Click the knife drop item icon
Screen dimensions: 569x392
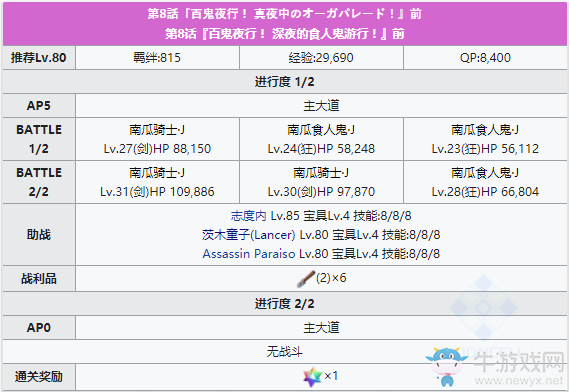[x=306, y=279]
